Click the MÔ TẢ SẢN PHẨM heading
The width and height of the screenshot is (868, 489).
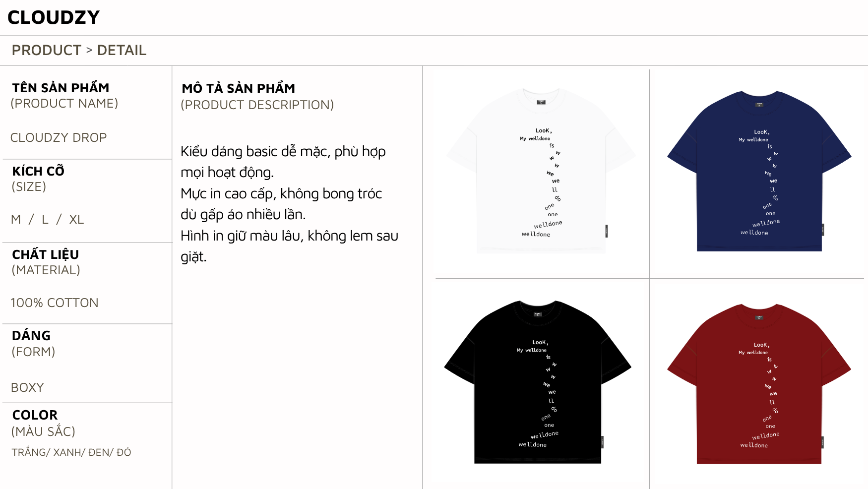click(239, 88)
